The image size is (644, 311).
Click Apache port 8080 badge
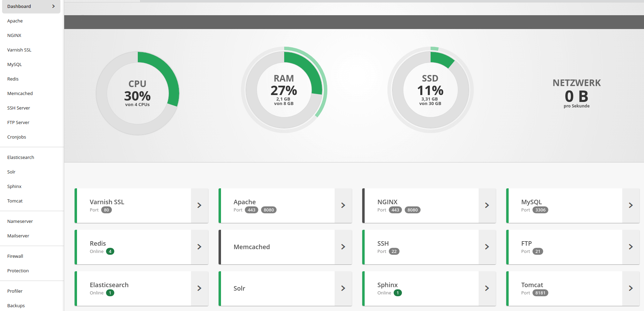269,210
